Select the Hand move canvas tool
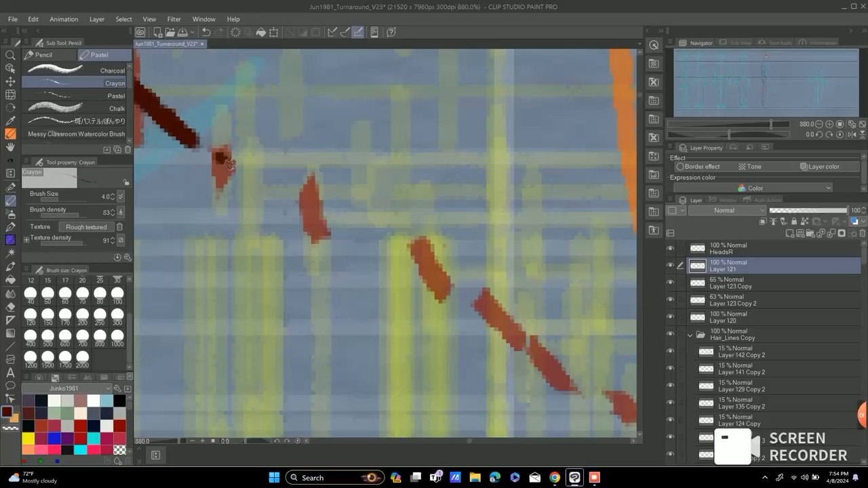The image size is (868, 488). pos(10,147)
